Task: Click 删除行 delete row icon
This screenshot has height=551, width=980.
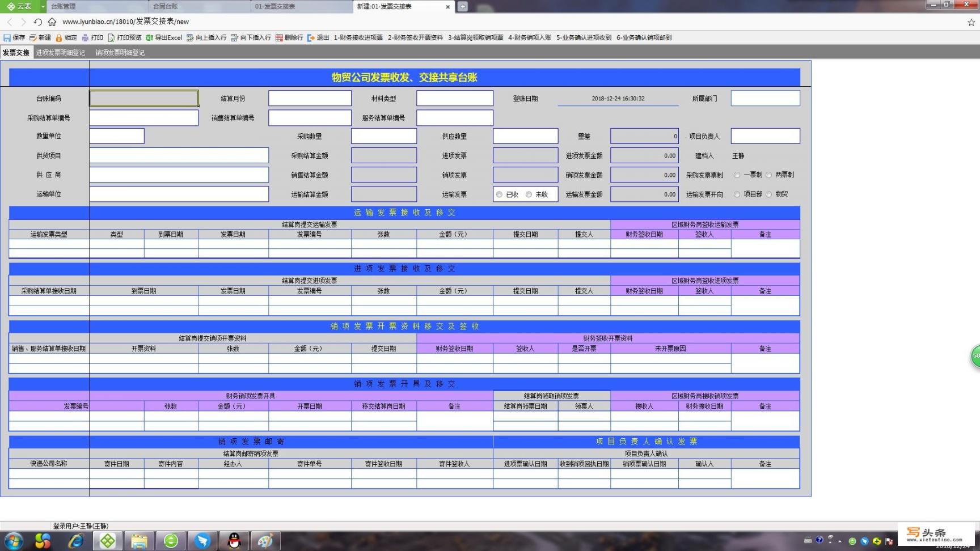Action: tap(279, 37)
